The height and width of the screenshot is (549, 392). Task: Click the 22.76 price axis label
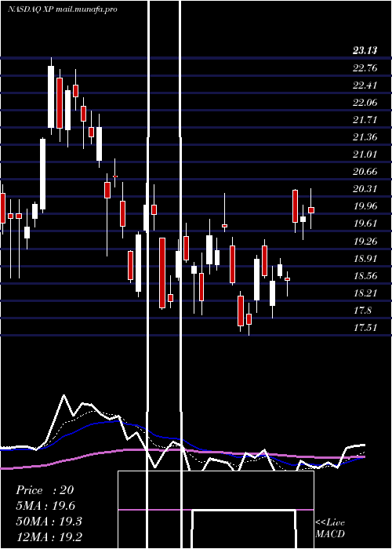pos(365,68)
